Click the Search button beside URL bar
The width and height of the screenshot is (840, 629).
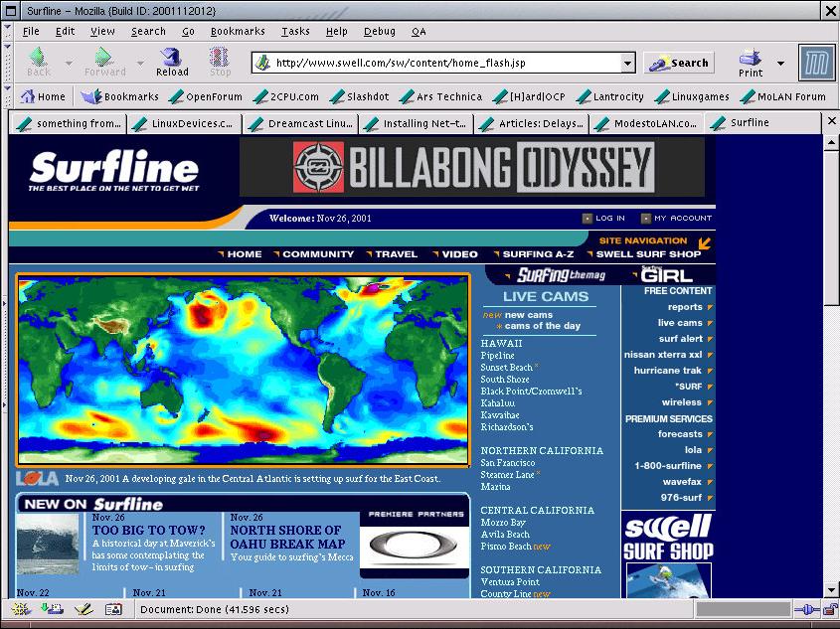(x=679, y=64)
